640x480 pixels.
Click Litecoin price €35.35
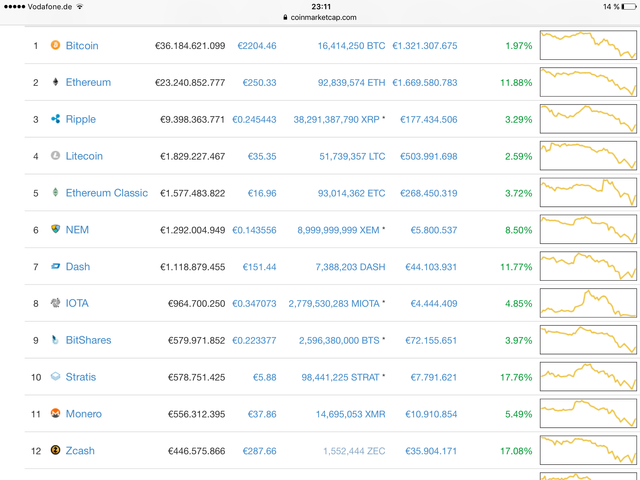(262, 156)
